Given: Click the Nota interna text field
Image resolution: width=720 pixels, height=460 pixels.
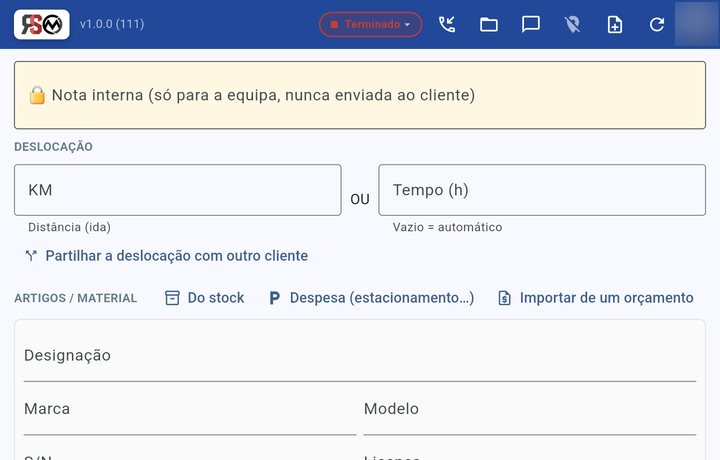Looking at the screenshot, I should coord(360,95).
